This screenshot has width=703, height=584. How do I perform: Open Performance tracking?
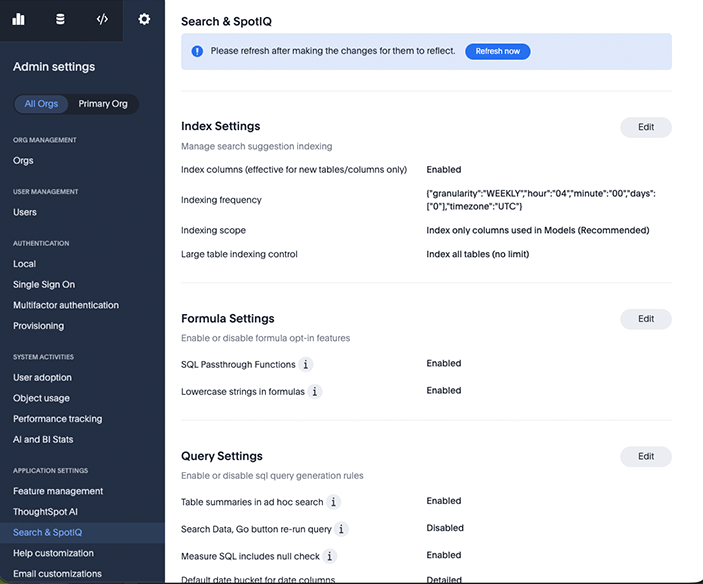pos(57,419)
